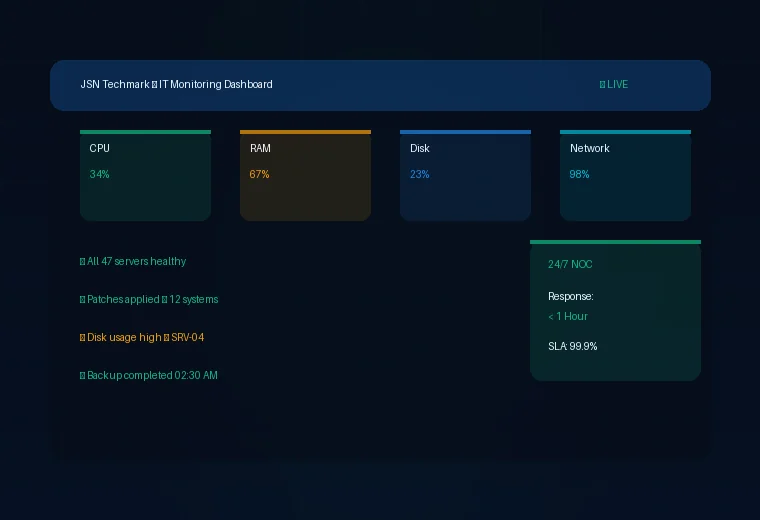The height and width of the screenshot is (520, 760).
Task: Click the icon before Patches applied
Action: [x=83, y=300]
